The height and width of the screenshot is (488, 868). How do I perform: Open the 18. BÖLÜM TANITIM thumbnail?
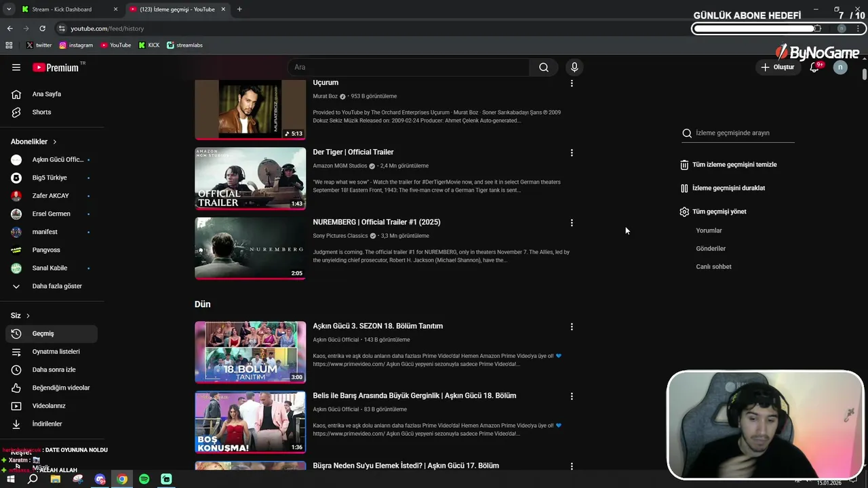250,352
